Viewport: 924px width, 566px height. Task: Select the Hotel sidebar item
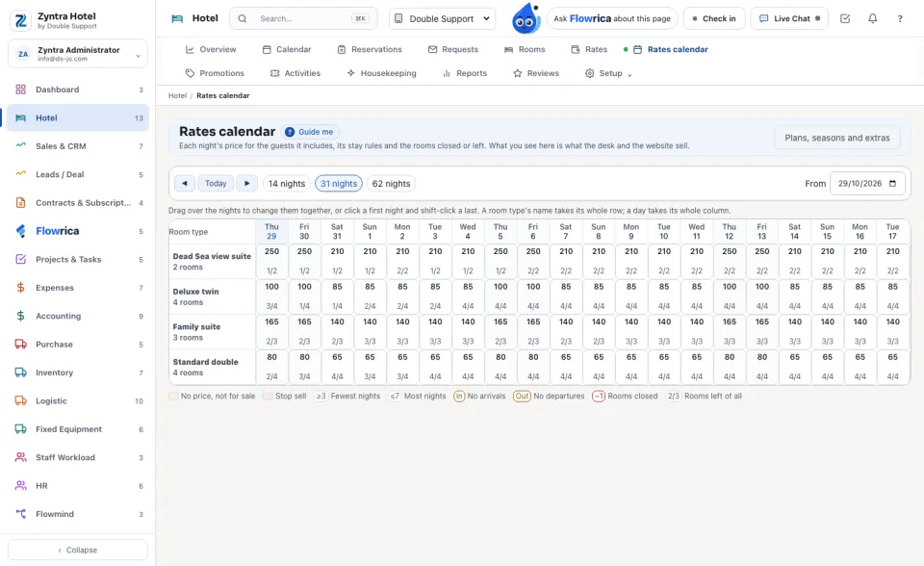tap(78, 117)
